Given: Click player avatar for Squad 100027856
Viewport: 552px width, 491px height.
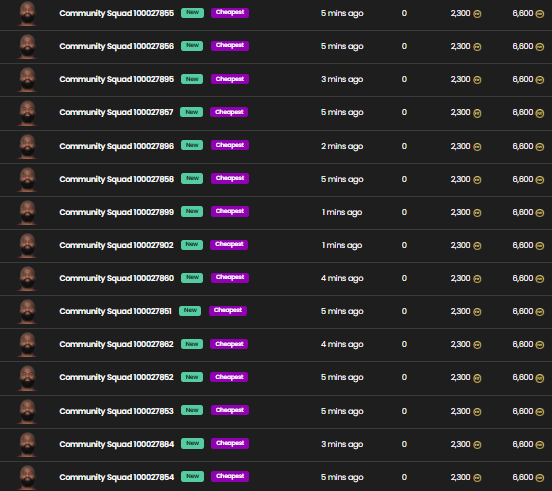Looking at the screenshot, I should click(27, 47).
